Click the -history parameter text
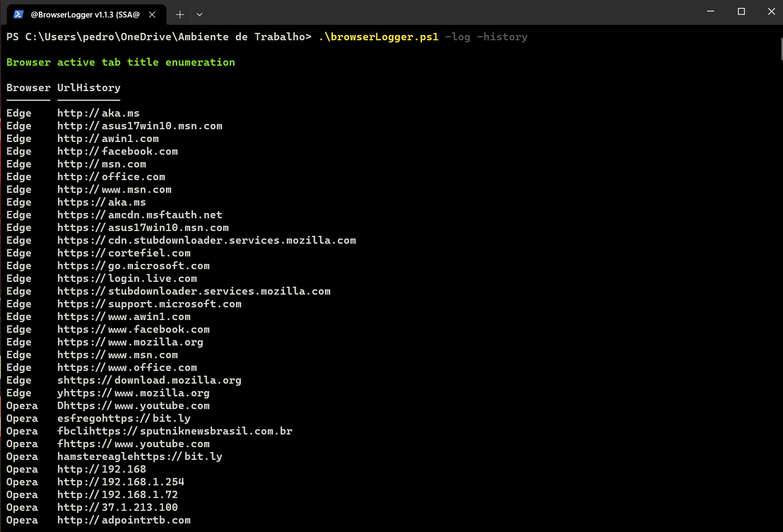The image size is (783, 532). pyautogui.click(x=502, y=37)
